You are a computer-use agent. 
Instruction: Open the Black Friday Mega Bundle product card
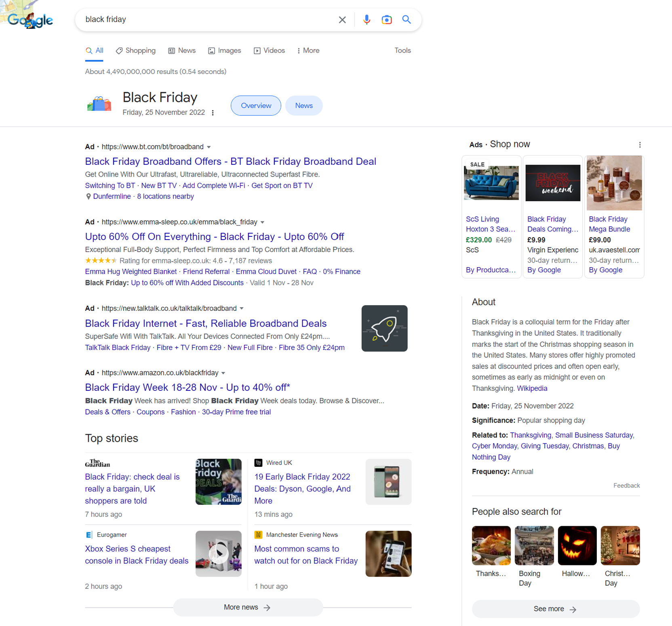coord(614,217)
